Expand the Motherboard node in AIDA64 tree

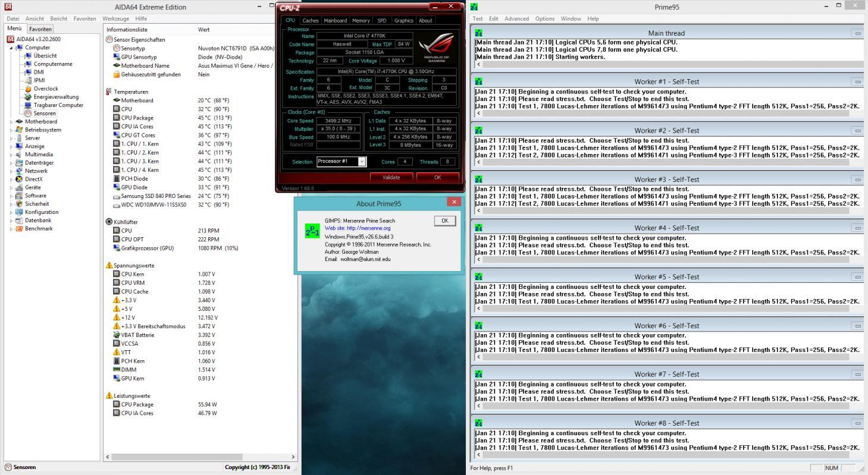(11, 122)
